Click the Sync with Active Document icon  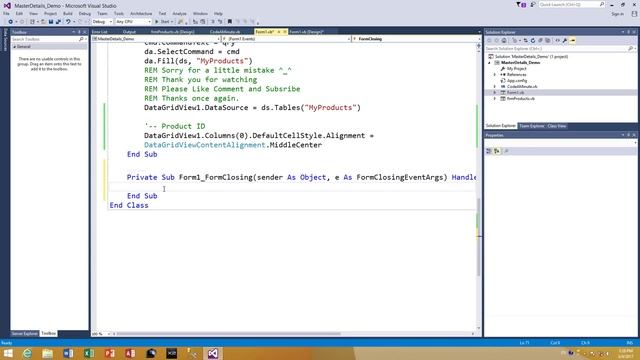pos(525,40)
